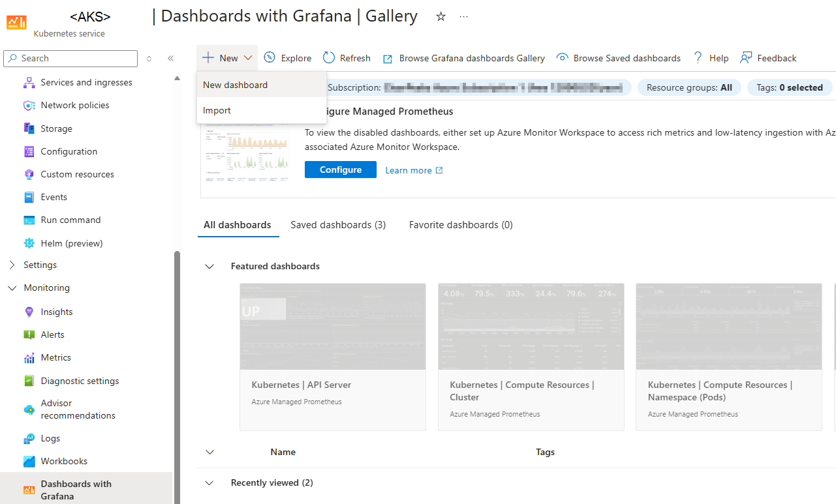The height and width of the screenshot is (504, 836).
Task: Collapse the Featured dashboards section
Action: (x=209, y=266)
